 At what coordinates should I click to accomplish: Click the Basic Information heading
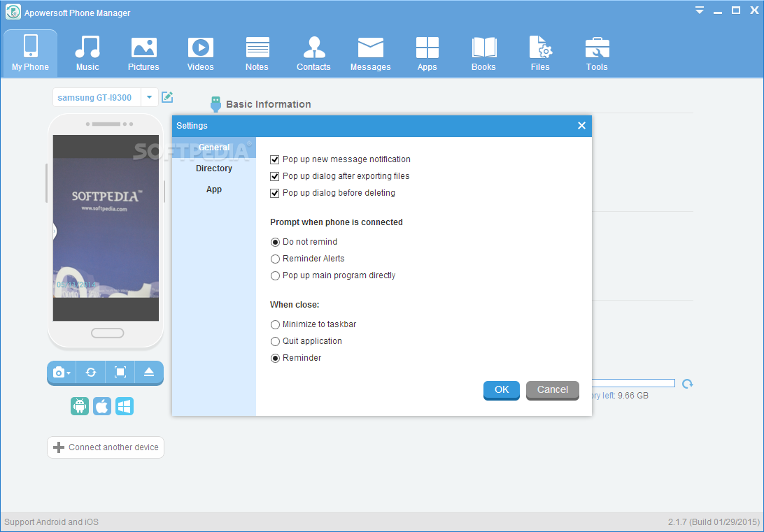[x=269, y=104]
